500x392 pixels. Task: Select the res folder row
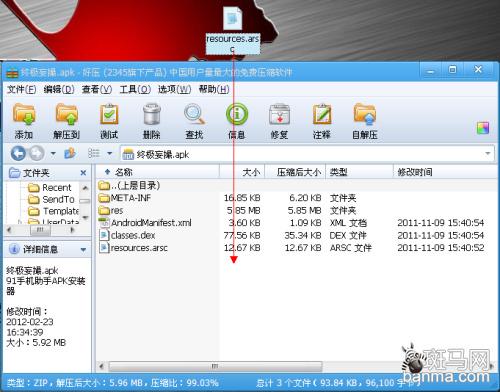tap(111, 211)
